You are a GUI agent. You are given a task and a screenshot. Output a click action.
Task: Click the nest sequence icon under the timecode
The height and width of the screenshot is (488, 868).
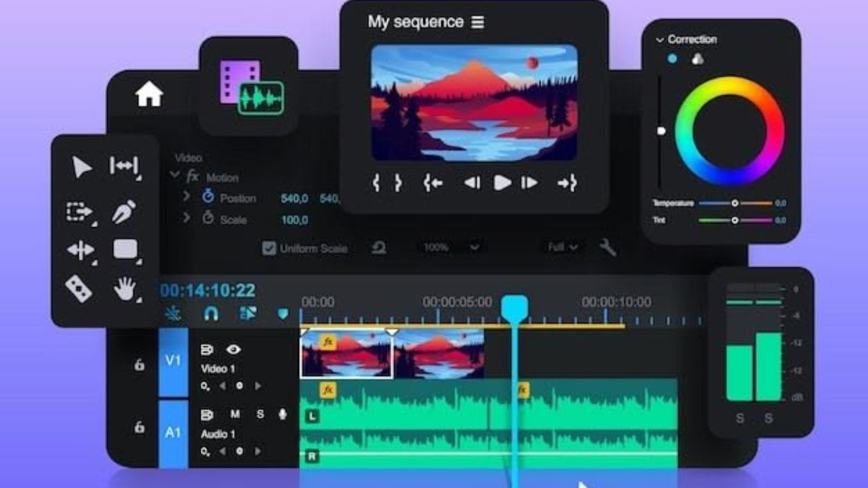coord(174,313)
